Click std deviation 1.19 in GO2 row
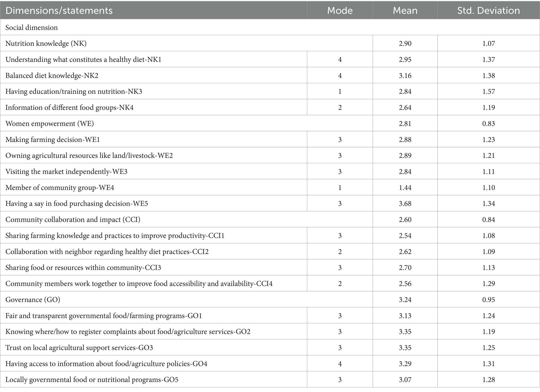The width and height of the screenshot is (540, 392). 489,332
